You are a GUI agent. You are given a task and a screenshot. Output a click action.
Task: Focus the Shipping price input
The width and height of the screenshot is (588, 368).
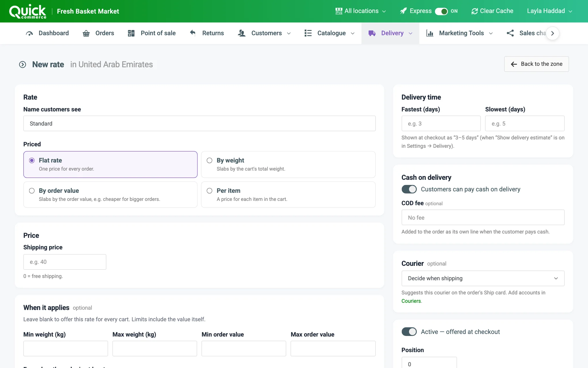point(65,262)
